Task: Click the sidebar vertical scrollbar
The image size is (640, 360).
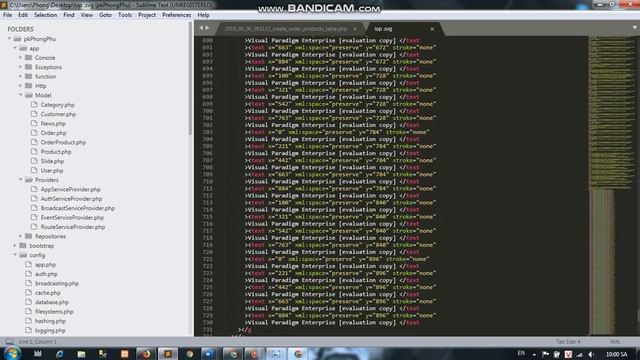Action: (x=190, y=78)
